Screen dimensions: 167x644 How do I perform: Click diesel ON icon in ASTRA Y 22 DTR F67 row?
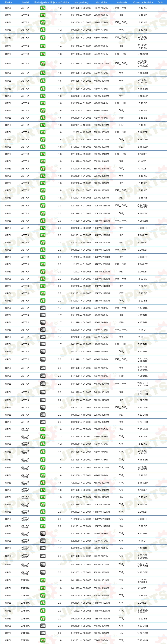pyautogui.click(x=43, y=415)
